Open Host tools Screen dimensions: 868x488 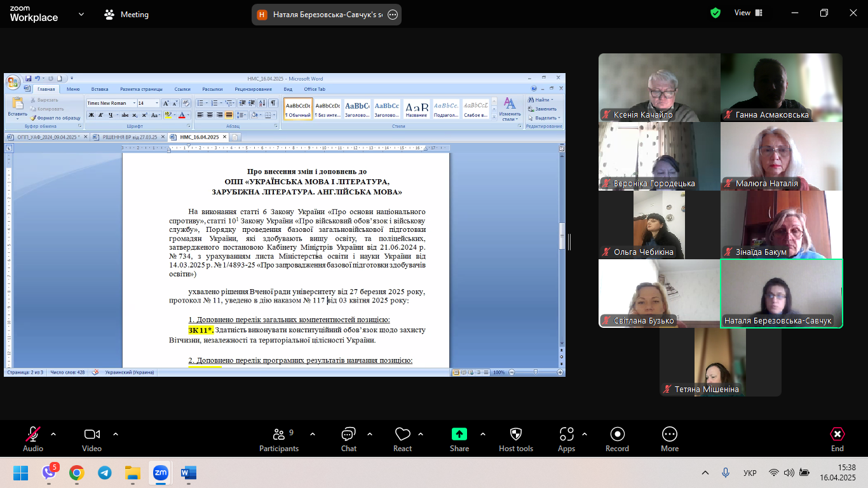(515, 438)
